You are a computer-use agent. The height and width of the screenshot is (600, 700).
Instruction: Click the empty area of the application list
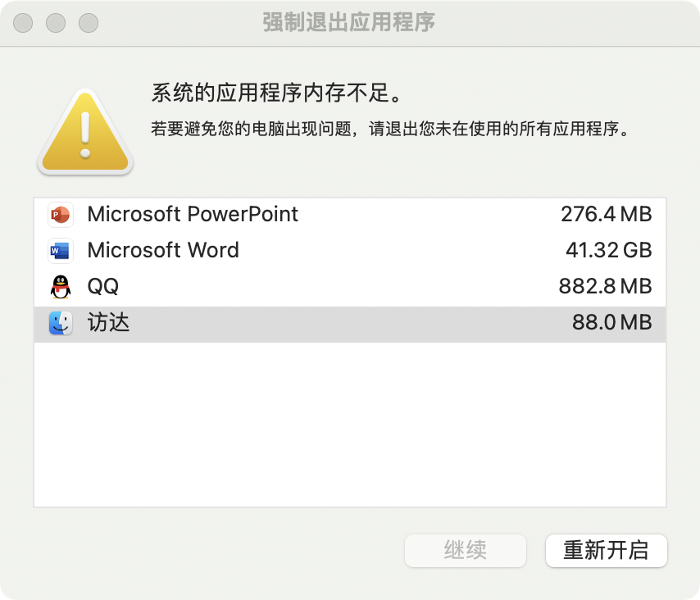(349, 425)
